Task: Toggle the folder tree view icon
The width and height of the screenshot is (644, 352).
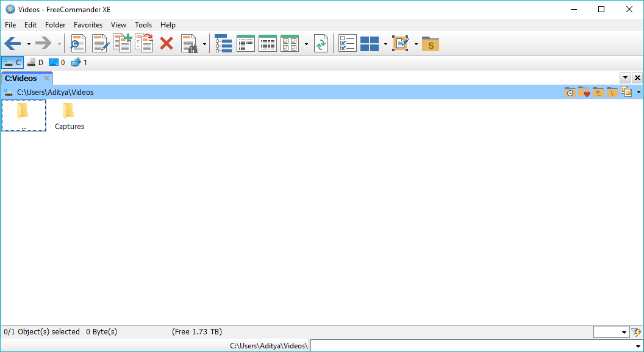Action: pos(223,44)
